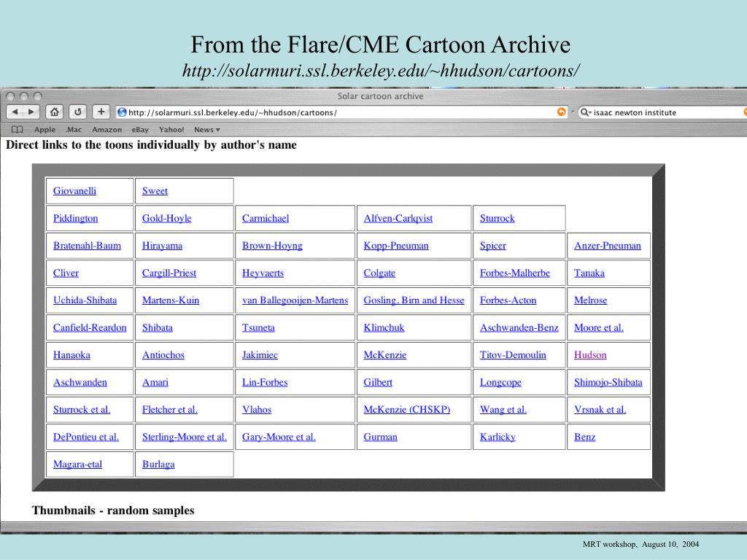This screenshot has width=747, height=560.
Task: Open the Giovanelli cartoon link
Action: coord(74,191)
